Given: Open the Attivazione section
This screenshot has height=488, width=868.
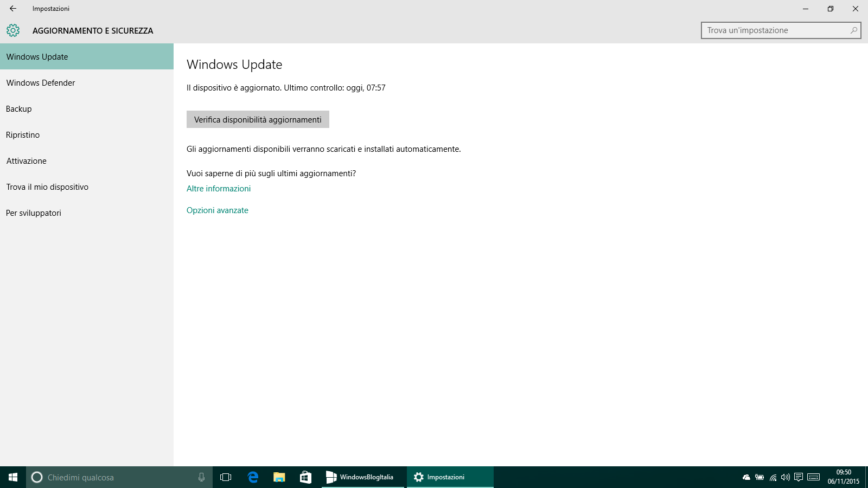Looking at the screenshot, I should (x=87, y=160).
